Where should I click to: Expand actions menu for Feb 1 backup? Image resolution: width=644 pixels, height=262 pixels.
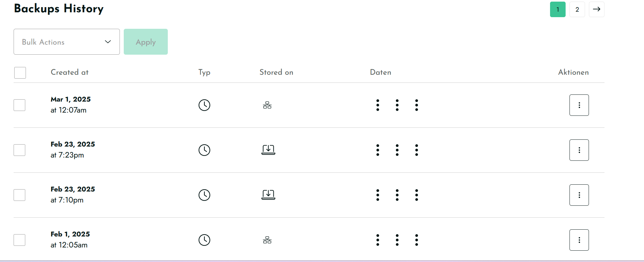(x=579, y=240)
